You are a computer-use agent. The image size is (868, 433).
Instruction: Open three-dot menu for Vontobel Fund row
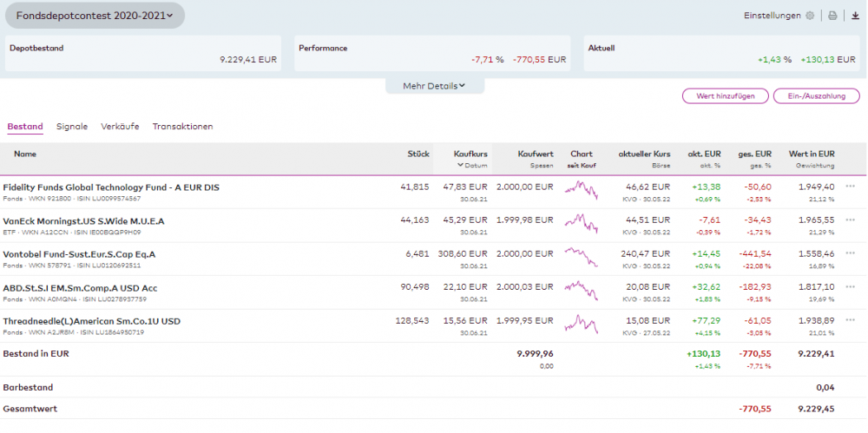coord(851,254)
